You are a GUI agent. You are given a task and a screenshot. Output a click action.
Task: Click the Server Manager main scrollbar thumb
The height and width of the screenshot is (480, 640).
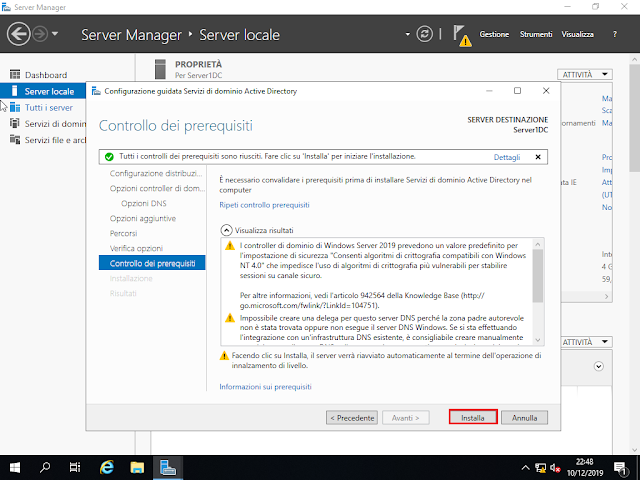(634, 118)
